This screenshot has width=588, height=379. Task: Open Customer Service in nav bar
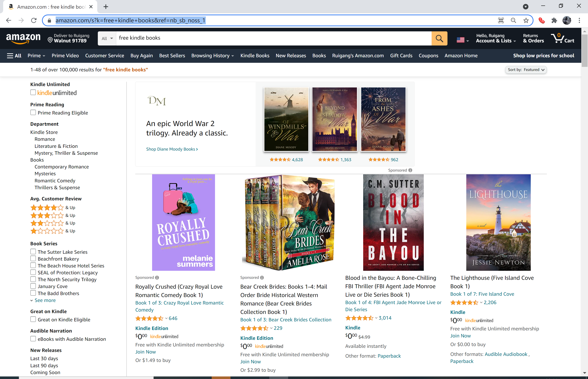click(x=104, y=56)
